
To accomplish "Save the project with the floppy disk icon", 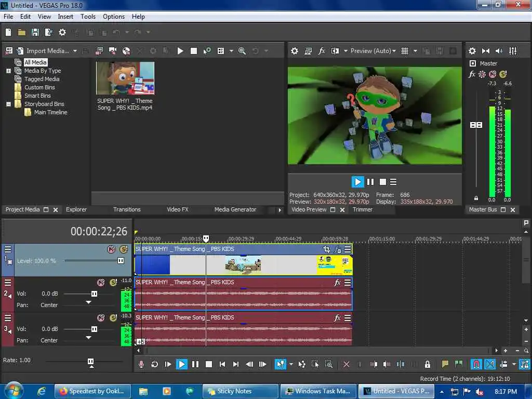I will [x=35, y=32].
